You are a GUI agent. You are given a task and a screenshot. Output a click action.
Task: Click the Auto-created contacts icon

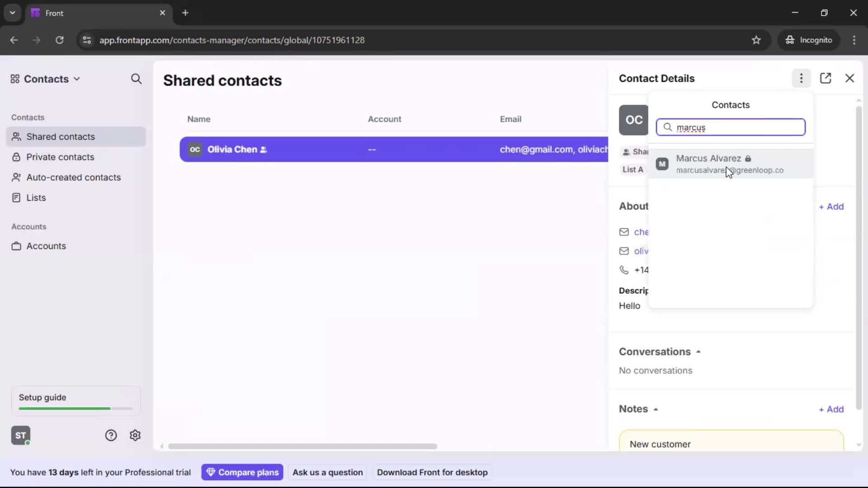coord(16,177)
